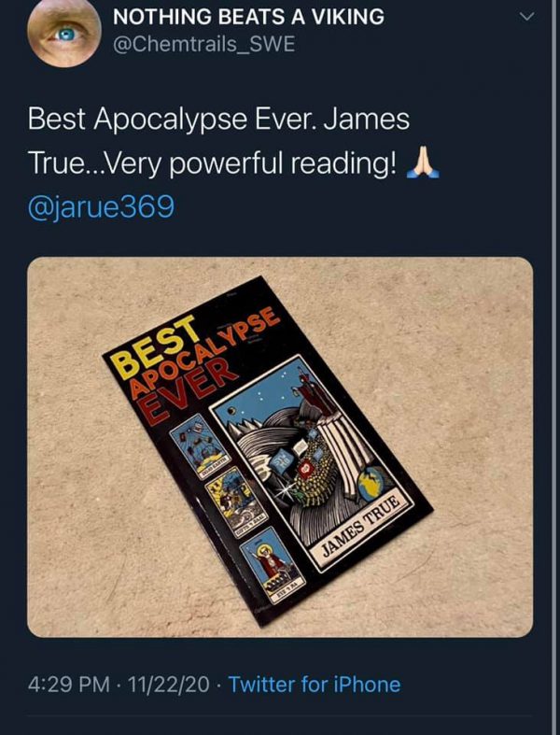The width and height of the screenshot is (560, 735).
Task: Click the 4:29 PM timestamp
Action: point(69,685)
